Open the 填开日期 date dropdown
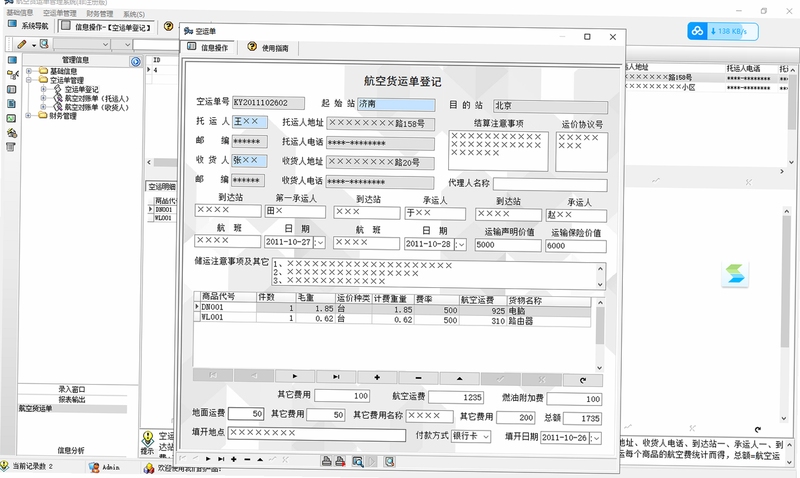The height and width of the screenshot is (478, 800). [x=596, y=438]
